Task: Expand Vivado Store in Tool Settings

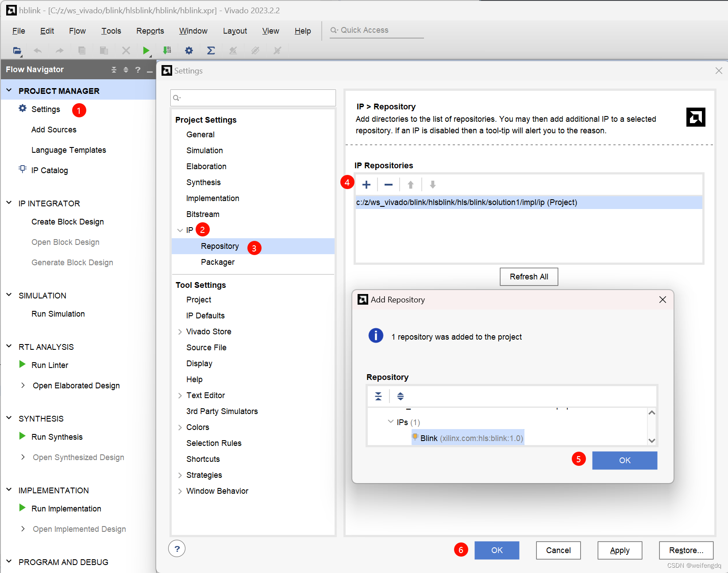Action: pos(180,332)
